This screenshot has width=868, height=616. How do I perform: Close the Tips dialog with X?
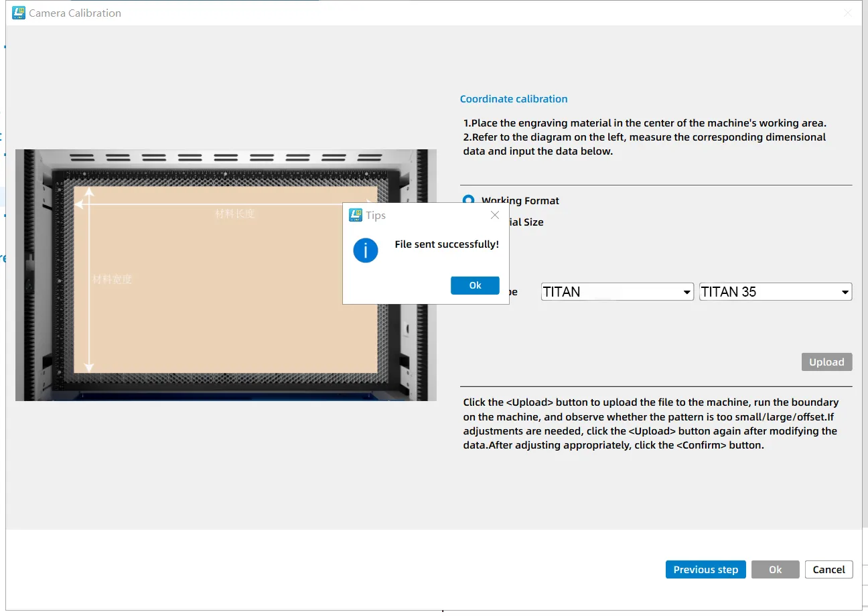tap(495, 215)
